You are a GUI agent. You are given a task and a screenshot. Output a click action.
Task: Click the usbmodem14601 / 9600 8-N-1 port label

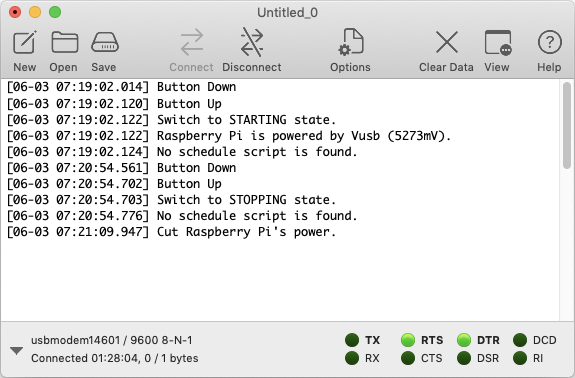111,340
